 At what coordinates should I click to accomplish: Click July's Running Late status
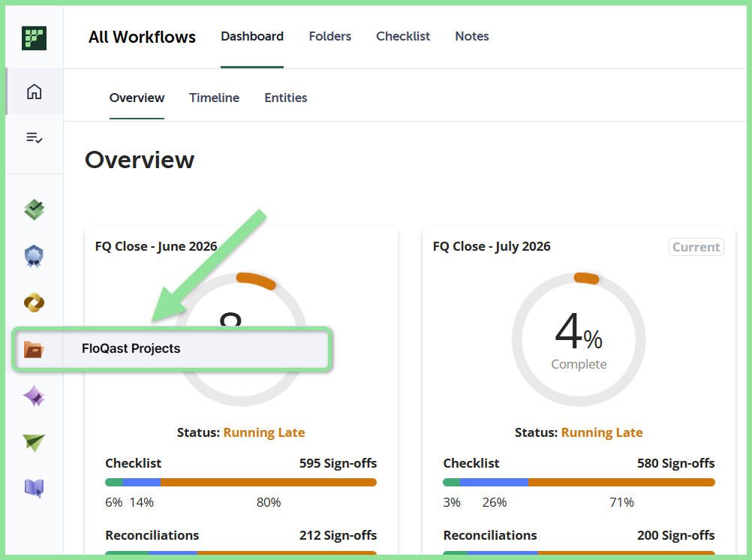[602, 433]
